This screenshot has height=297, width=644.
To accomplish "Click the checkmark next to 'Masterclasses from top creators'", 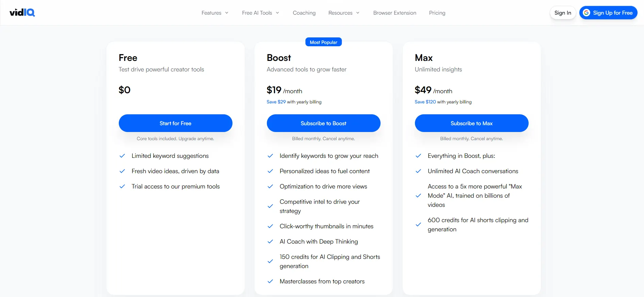I will click(x=270, y=281).
